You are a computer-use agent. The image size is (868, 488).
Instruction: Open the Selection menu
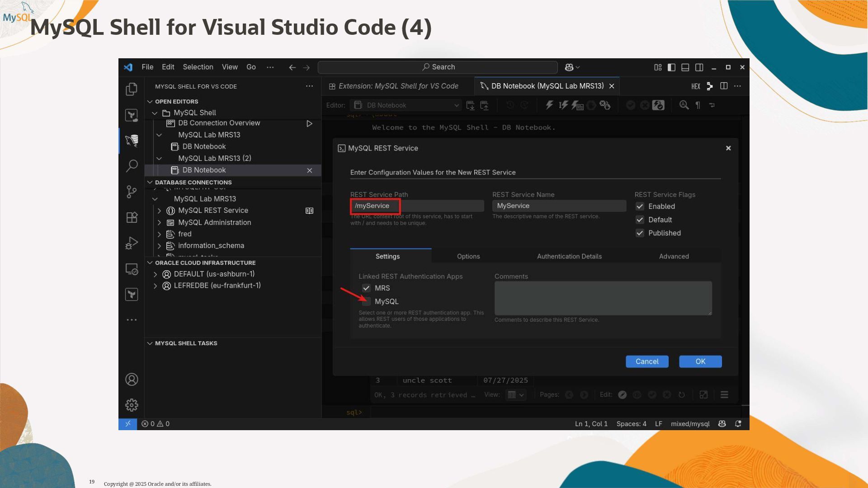198,67
